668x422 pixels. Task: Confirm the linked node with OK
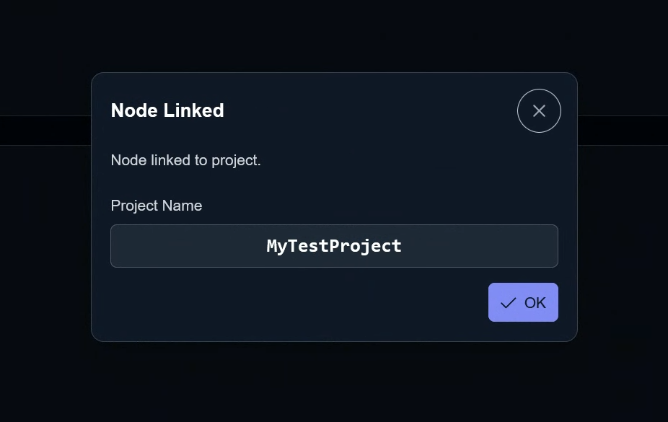(x=523, y=302)
